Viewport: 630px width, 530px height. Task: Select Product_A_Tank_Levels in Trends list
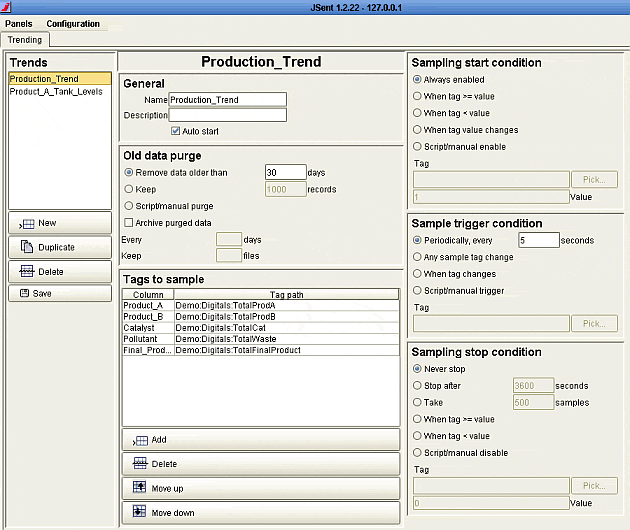tap(60, 92)
